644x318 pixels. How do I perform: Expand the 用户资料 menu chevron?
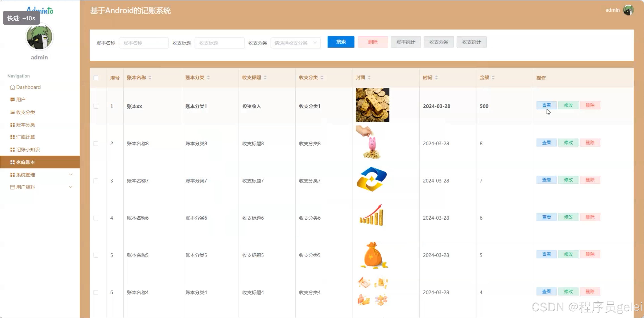click(71, 187)
